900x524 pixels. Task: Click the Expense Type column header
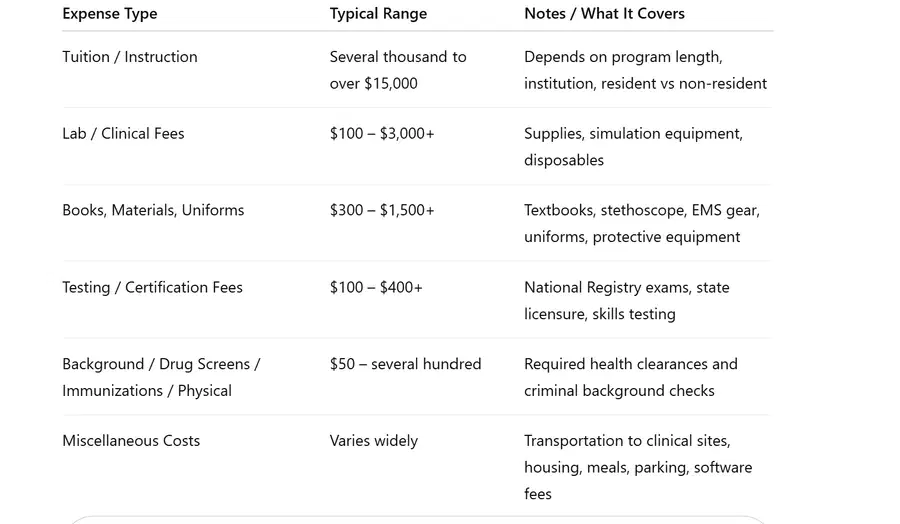pos(110,14)
